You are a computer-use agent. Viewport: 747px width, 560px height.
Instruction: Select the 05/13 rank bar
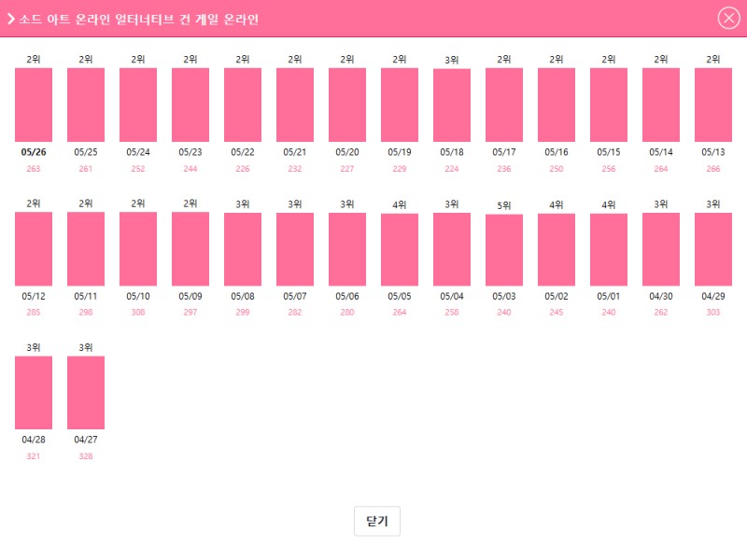pos(713,105)
